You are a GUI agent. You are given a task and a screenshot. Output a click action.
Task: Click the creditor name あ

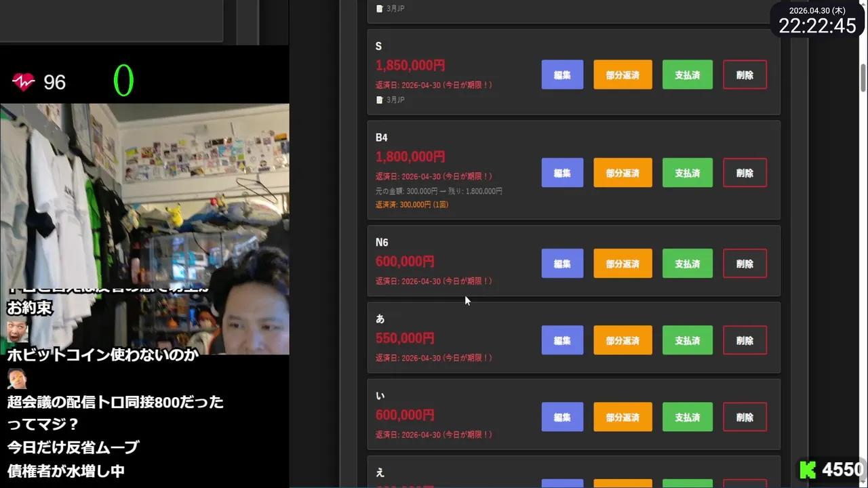380,319
